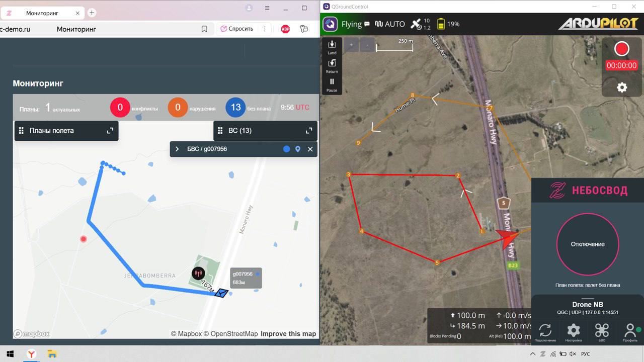Expand the БВС / g007956 details chevron
This screenshot has width=644, height=362.
pyautogui.click(x=177, y=149)
